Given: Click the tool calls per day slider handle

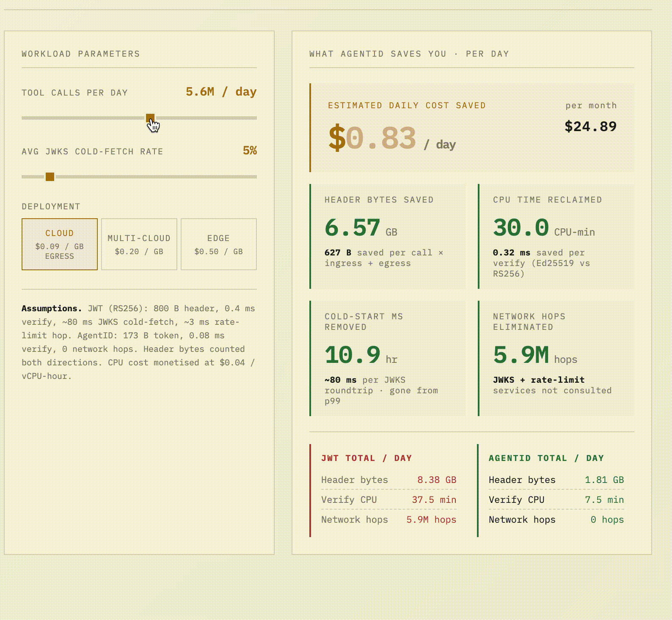Looking at the screenshot, I should [150, 118].
